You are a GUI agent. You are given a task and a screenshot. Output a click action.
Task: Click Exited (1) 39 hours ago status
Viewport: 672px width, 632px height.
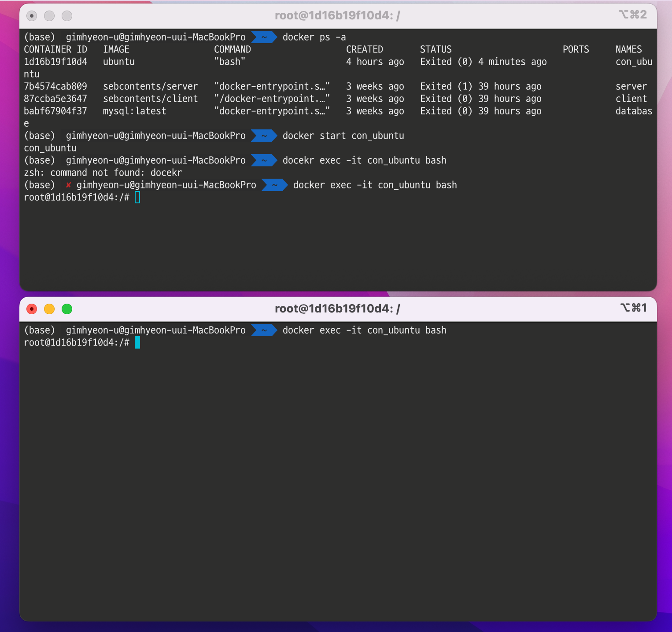pyautogui.click(x=481, y=86)
